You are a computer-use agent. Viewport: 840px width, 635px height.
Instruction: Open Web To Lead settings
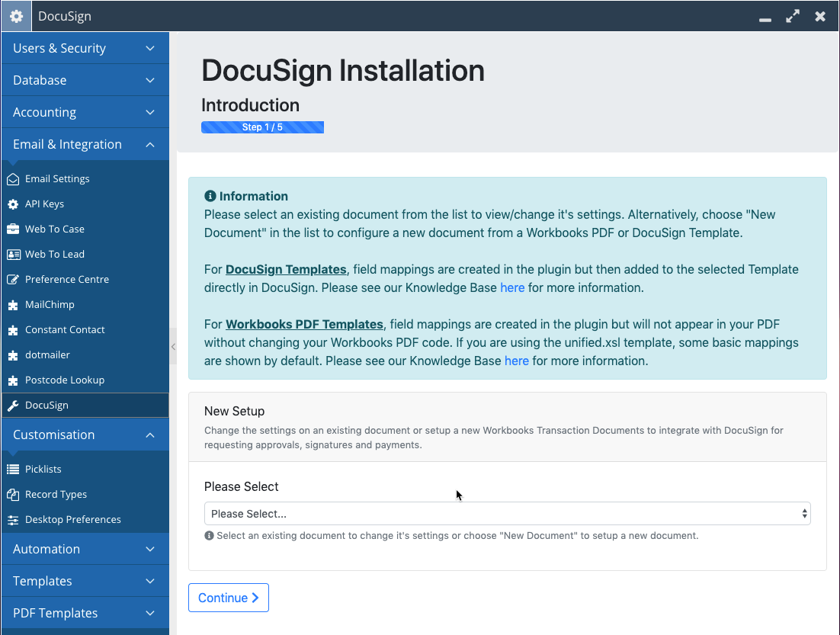[12, 254]
